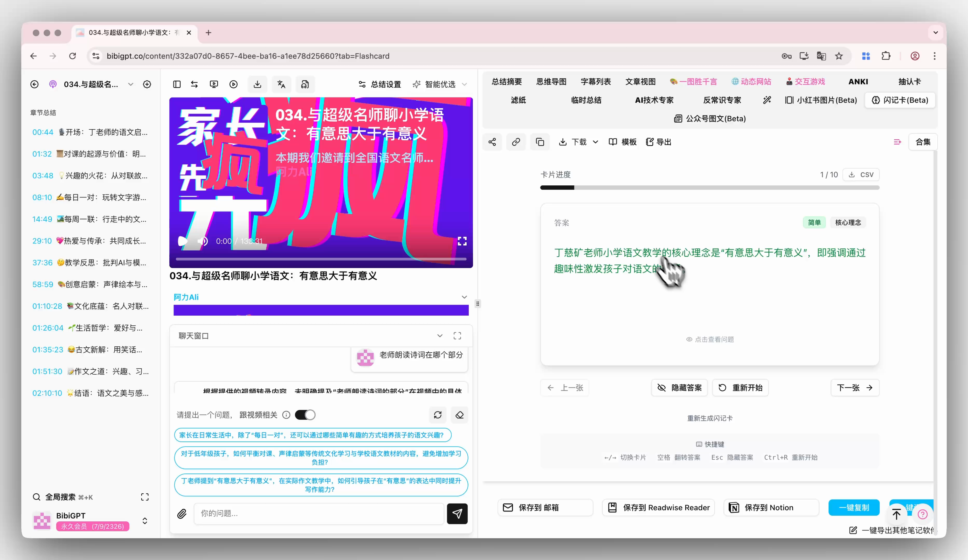Open the Chrome extensions puzzle icon
The width and height of the screenshot is (968, 560).
(886, 56)
